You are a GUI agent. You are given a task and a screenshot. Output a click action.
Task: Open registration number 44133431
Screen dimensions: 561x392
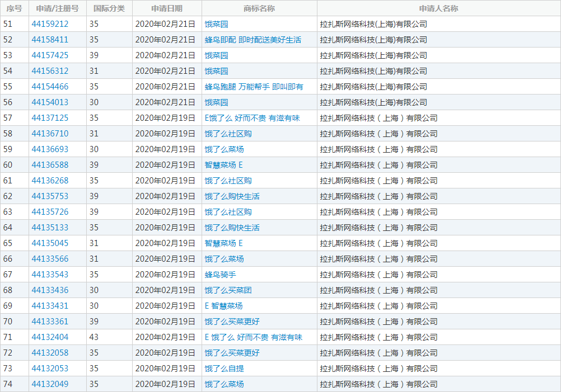point(50,306)
